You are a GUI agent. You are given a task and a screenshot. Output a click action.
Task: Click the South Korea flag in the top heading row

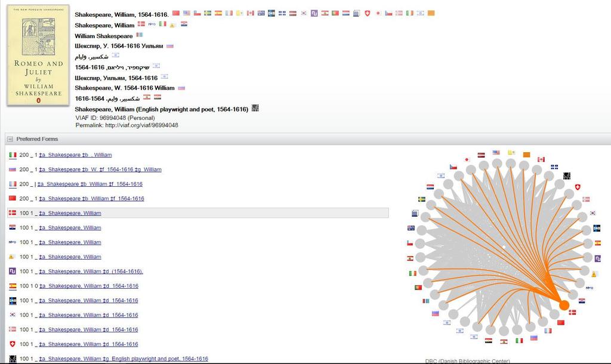tap(304, 13)
